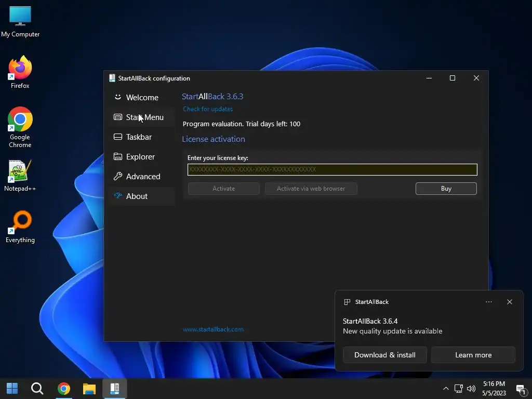Open the My Computer desktop icon
532x399 pixels.
pyautogui.click(x=20, y=21)
